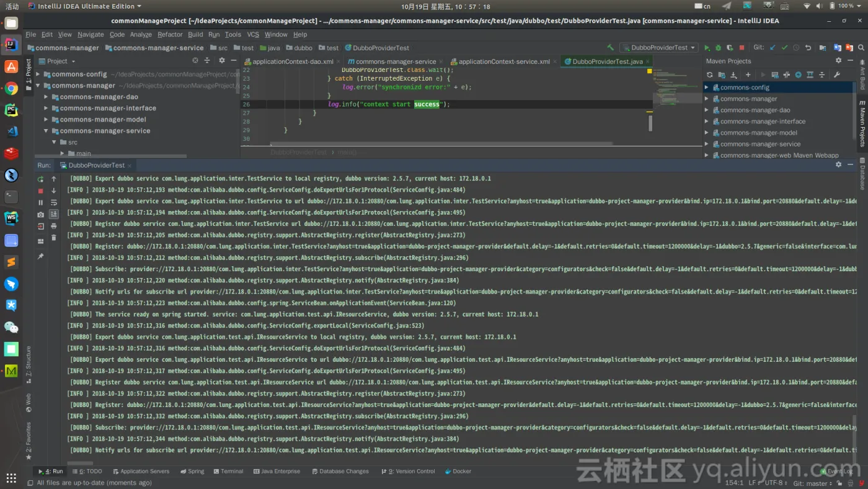868x489 pixels.
Task: Click Exit icon in Run panel
Action: coord(40,226)
